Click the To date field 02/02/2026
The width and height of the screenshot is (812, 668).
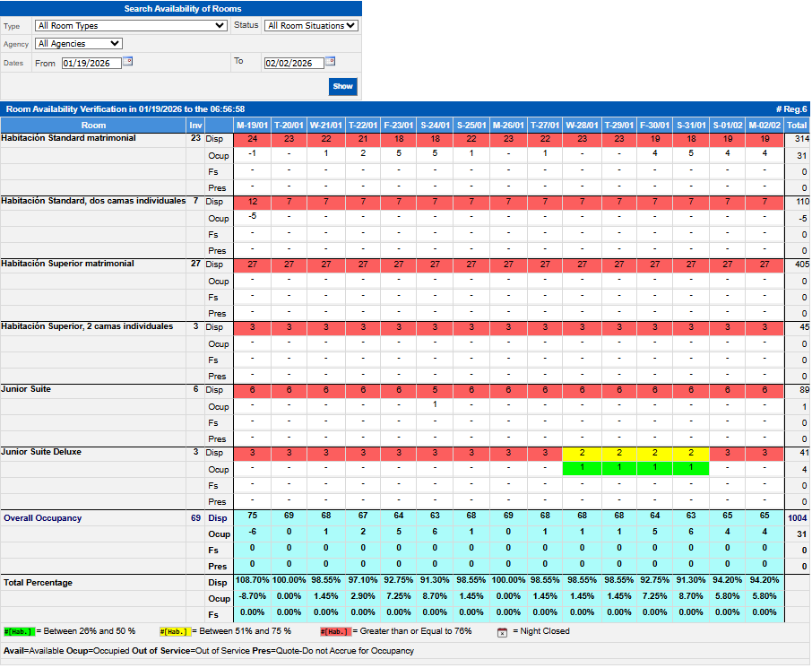click(x=293, y=64)
